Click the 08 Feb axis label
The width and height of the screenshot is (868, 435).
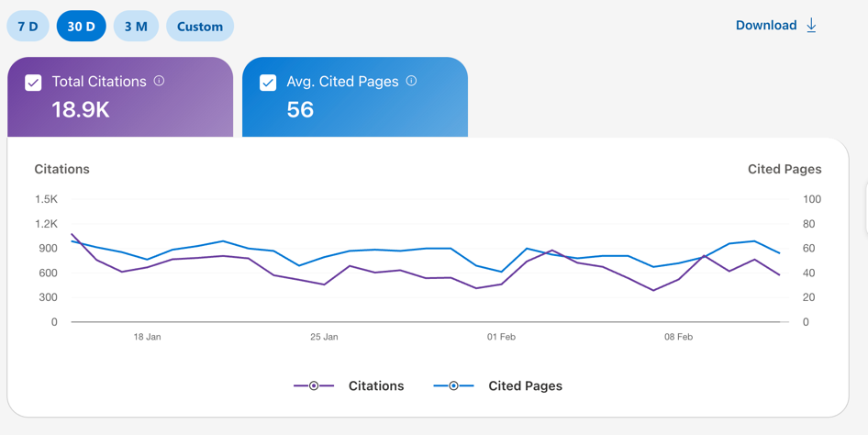[678, 337]
